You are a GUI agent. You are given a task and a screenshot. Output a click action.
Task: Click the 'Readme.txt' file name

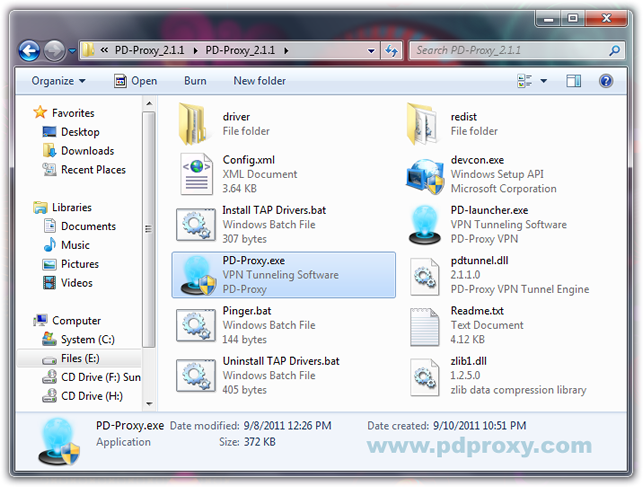coord(477,311)
